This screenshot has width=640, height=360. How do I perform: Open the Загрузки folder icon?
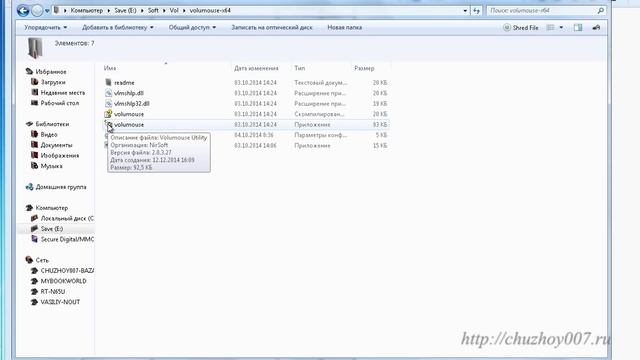[35, 82]
